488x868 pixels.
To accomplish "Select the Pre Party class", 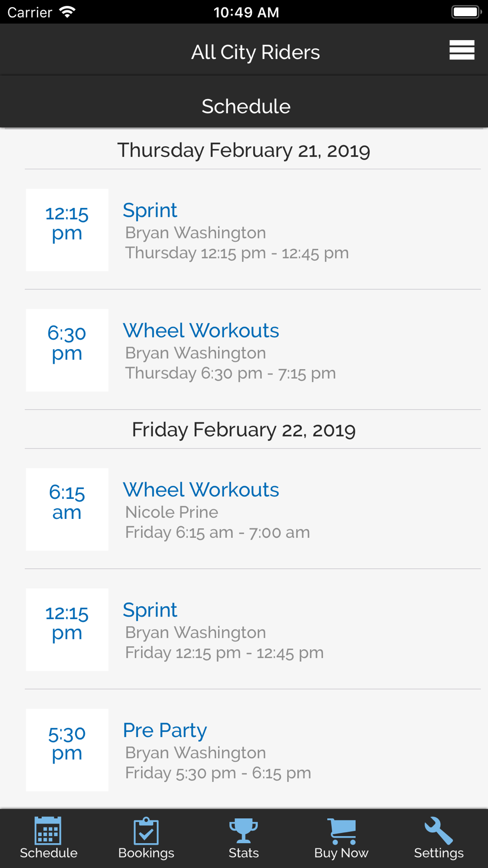I will [165, 730].
